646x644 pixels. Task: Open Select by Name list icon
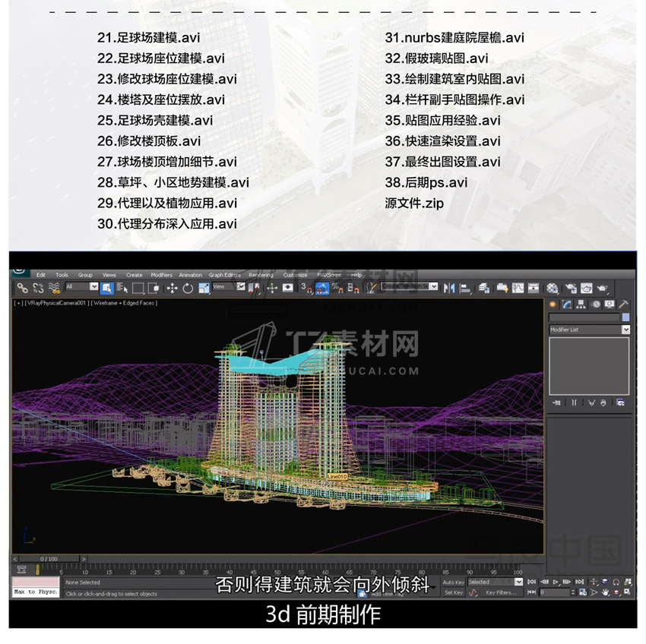122,288
